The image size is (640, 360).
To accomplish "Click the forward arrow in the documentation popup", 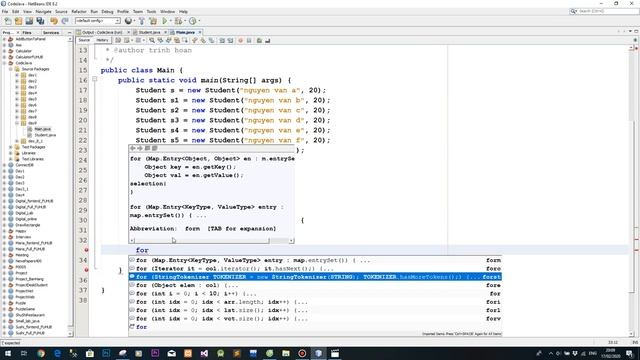I will click(140, 149).
